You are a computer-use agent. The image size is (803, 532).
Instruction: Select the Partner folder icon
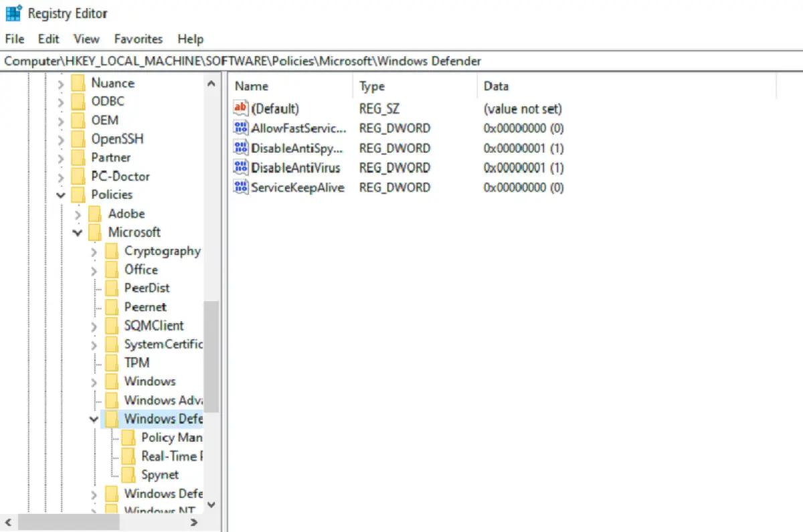[x=79, y=158]
